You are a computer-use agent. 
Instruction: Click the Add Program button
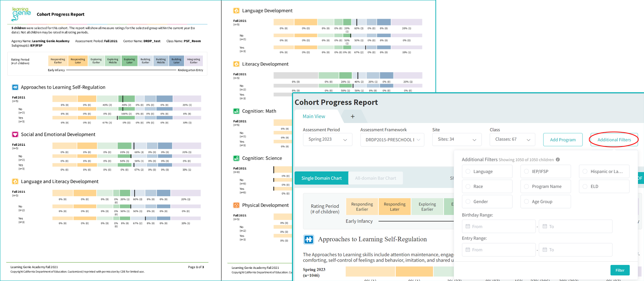tap(562, 140)
